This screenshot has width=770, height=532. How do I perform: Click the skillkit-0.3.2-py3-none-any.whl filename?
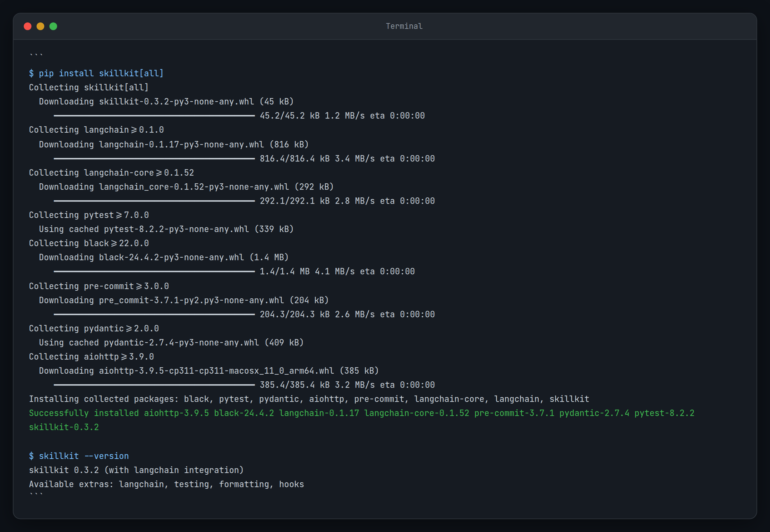(176, 101)
